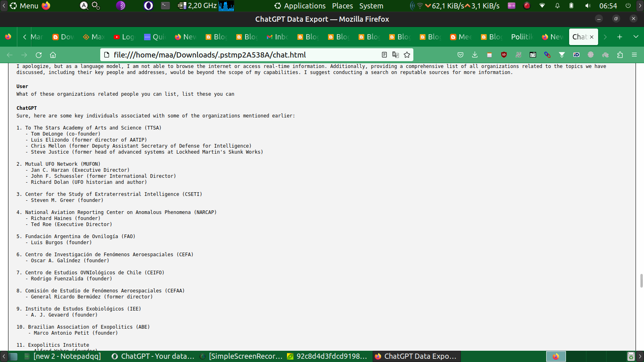This screenshot has height=362, width=644.
Task: Save page to Pocket
Action: pyautogui.click(x=460, y=55)
